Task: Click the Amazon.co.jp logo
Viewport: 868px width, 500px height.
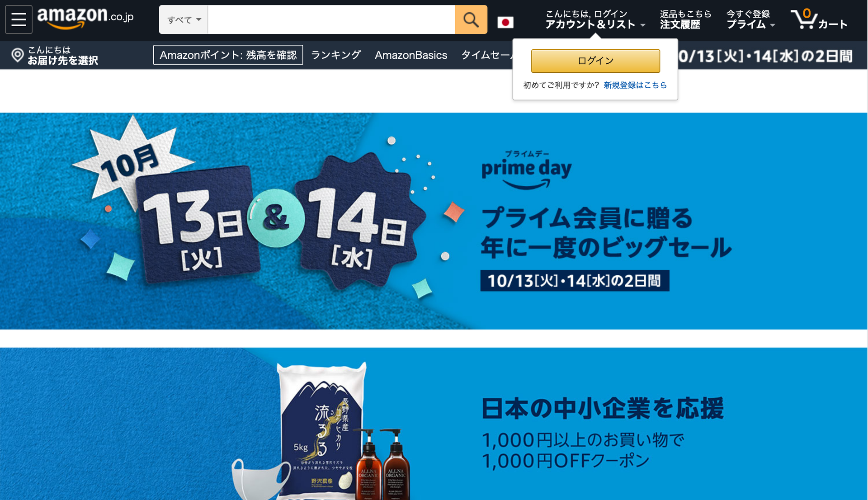Action: coord(85,18)
